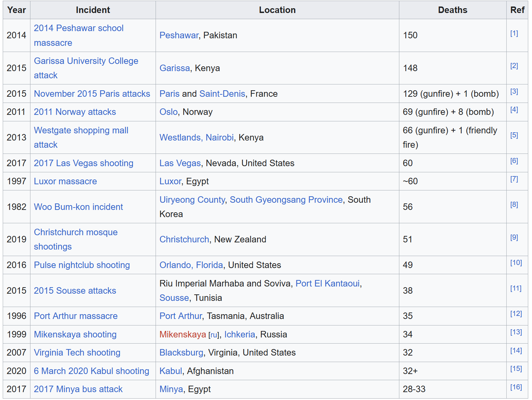Click the red Mikenskaya location link
Viewport: 532px width, 400px height.
tap(183, 334)
